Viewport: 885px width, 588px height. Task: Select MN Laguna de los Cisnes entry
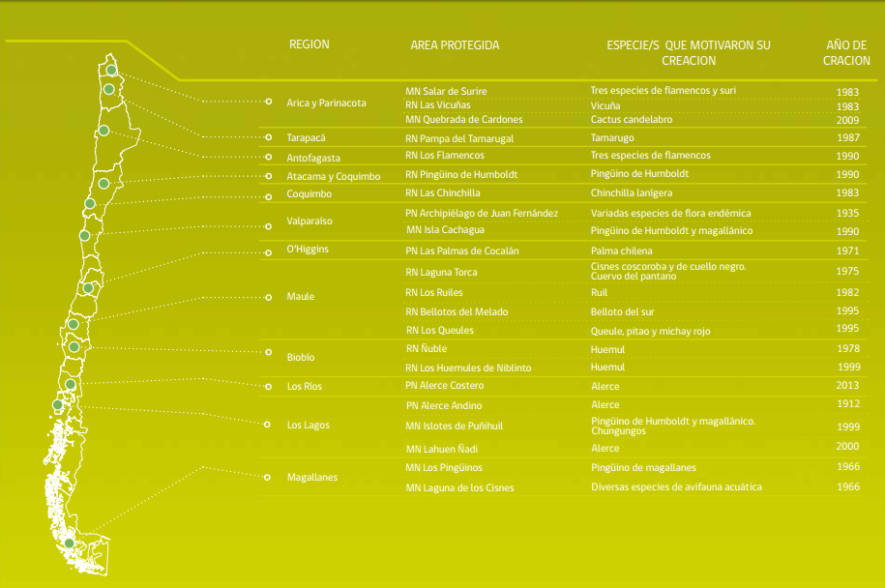(x=459, y=488)
